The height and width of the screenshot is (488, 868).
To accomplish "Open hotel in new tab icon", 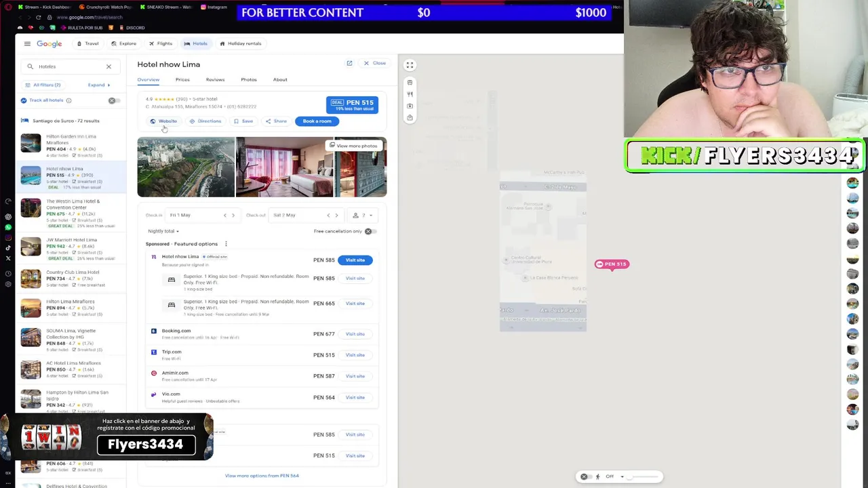I will [349, 63].
